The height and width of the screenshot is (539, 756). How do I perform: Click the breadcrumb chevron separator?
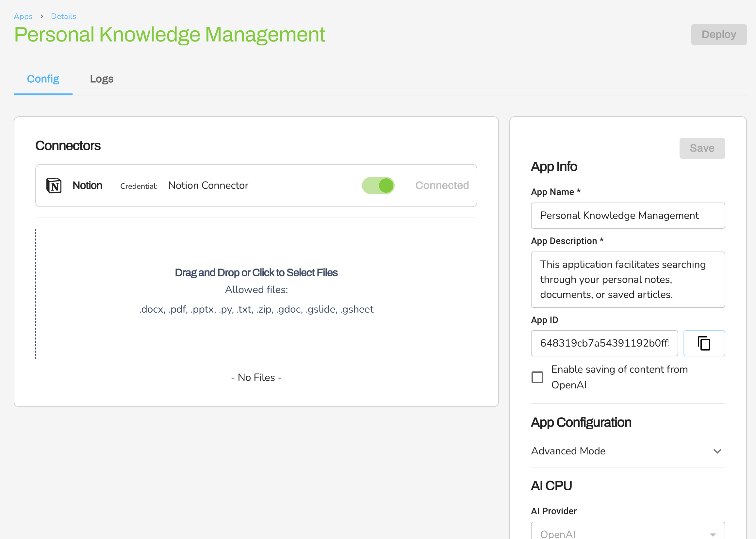tap(42, 16)
